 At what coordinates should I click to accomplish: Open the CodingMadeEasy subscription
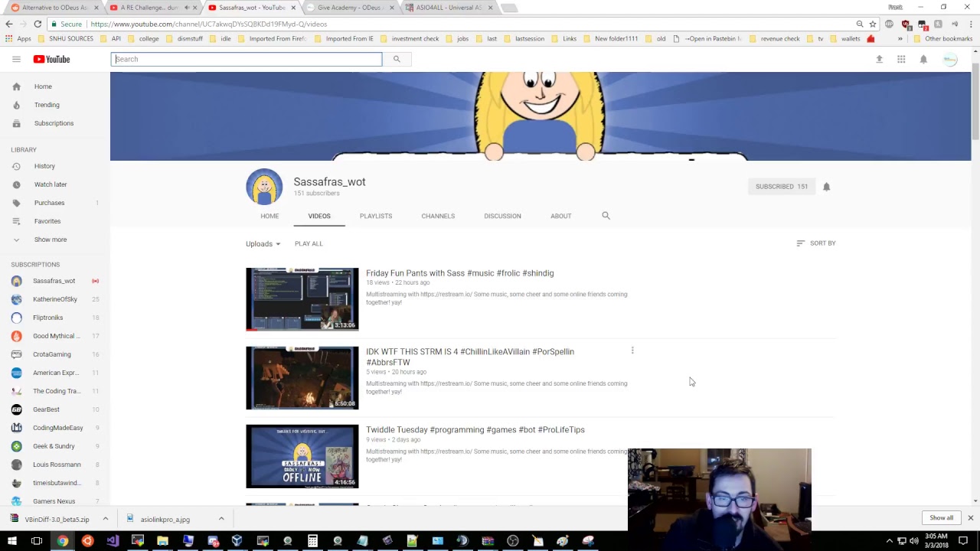55,428
